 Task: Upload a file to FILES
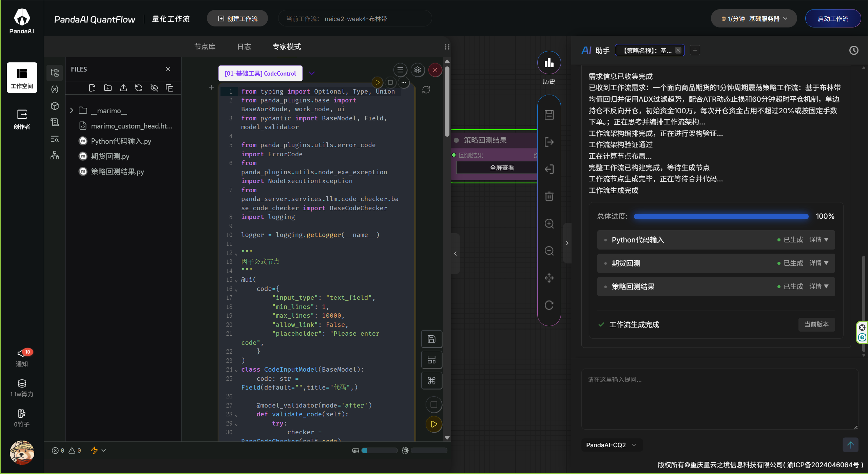(123, 88)
